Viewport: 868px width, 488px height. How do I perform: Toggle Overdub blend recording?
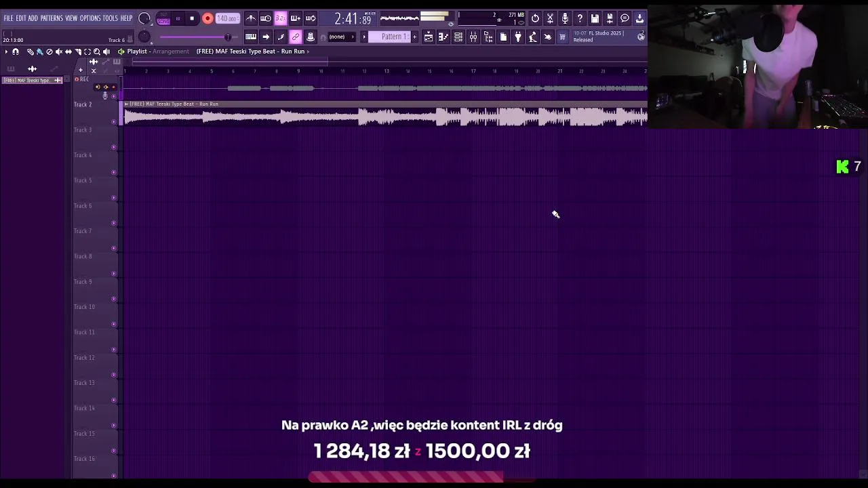[x=296, y=18]
